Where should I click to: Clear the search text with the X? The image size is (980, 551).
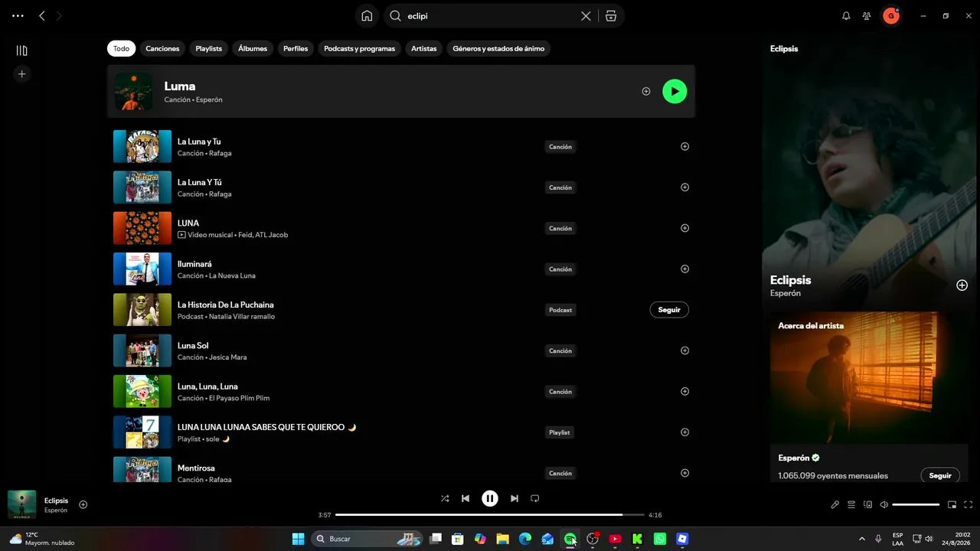[586, 15]
